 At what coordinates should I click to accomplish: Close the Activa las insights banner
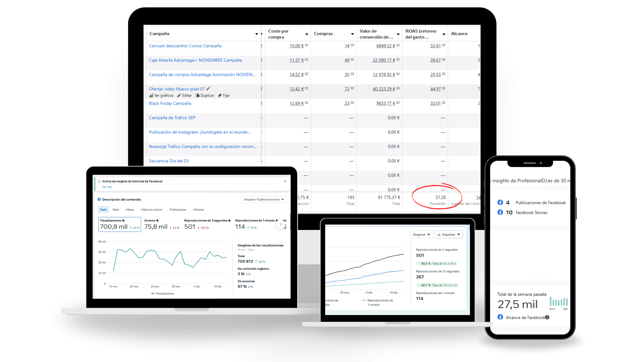click(285, 181)
